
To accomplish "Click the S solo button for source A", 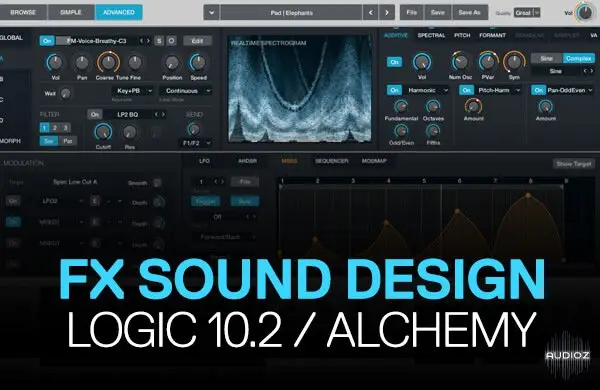I will pyautogui.click(x=159, y=41).
